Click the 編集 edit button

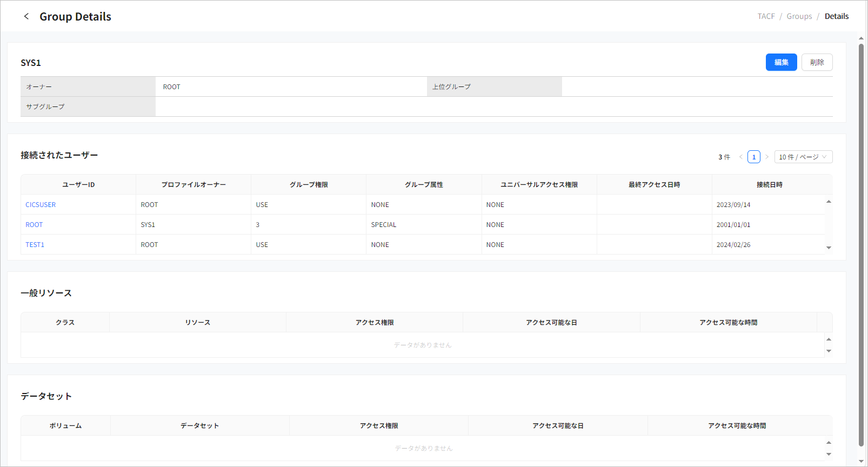pyautogui.click(x=781, y=62)
